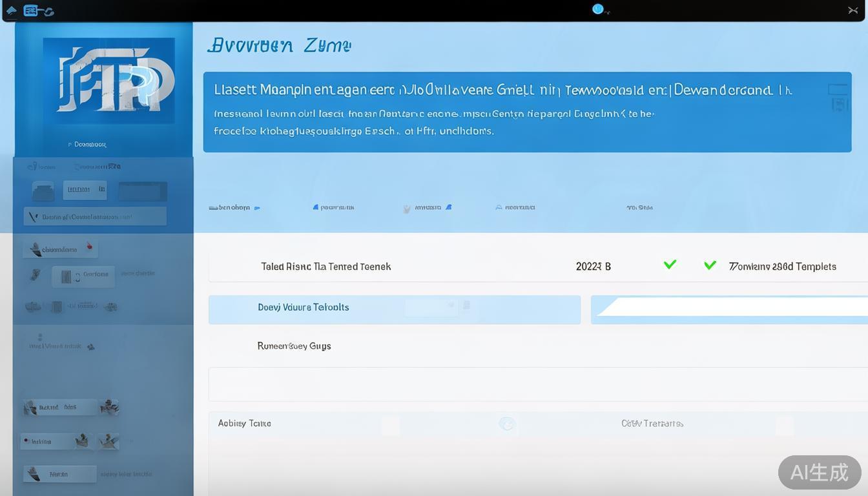This screenshot has width=868, height=496.
Task: Click the first green checkmark
Action: click(x=670, y=265)
